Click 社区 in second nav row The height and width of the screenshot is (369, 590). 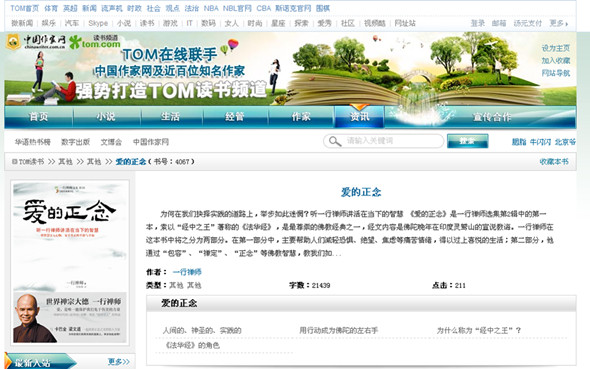pos(348,23)
